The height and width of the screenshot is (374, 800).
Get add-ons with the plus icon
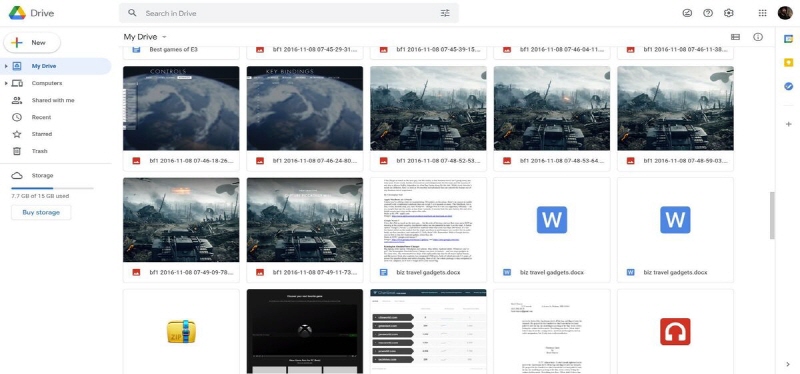click(x=788, y=124)
